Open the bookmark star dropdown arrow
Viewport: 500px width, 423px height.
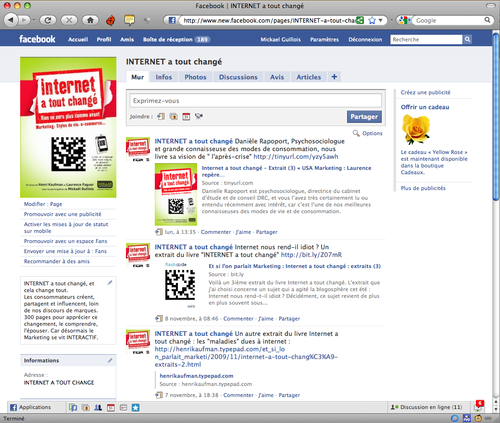click(380, 20)
